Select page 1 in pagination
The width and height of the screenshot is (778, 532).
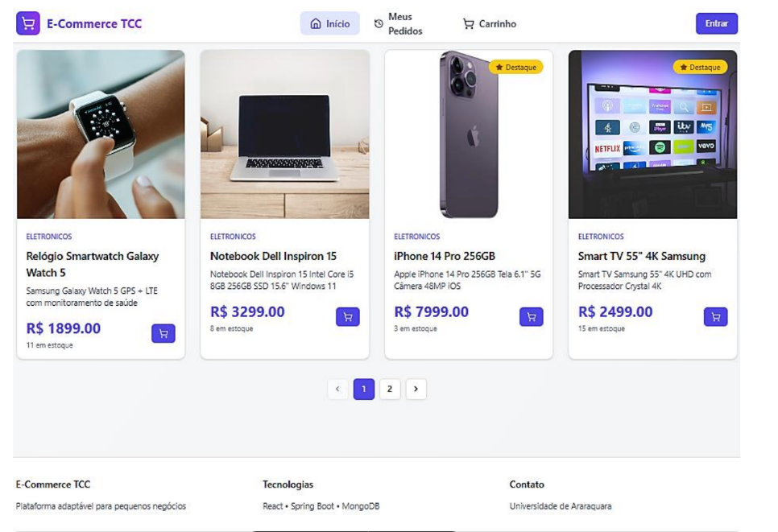[364, 390]
